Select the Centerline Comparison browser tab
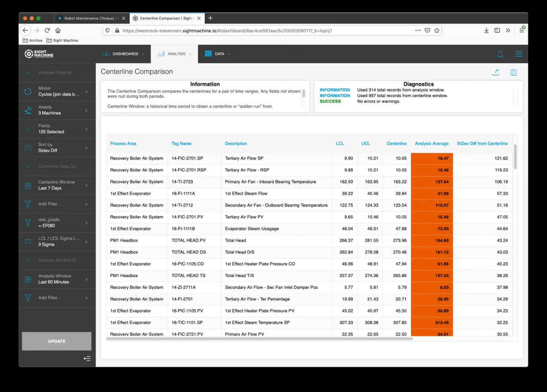 [167, 18]
